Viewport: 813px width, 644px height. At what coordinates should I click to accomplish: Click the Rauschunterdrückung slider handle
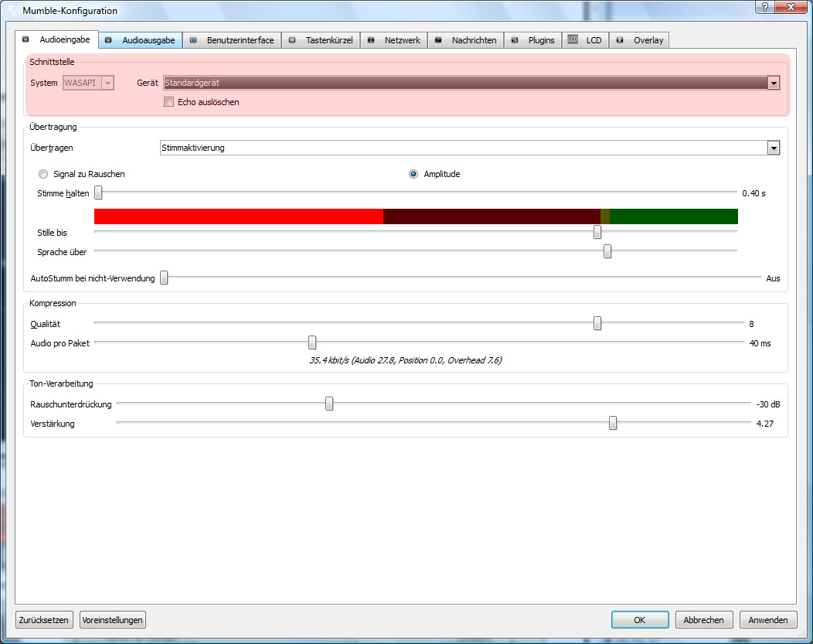tap(329, 404)
